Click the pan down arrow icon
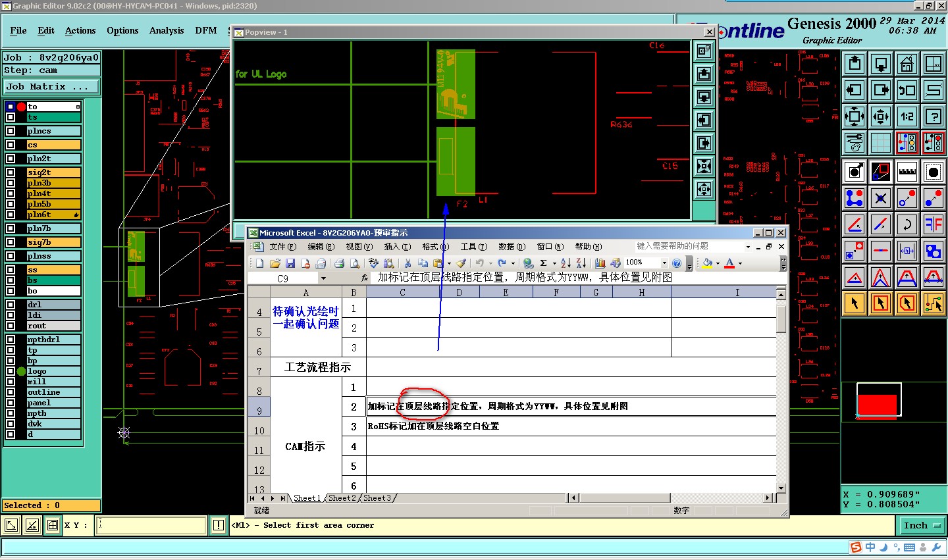 pos(880,64)
